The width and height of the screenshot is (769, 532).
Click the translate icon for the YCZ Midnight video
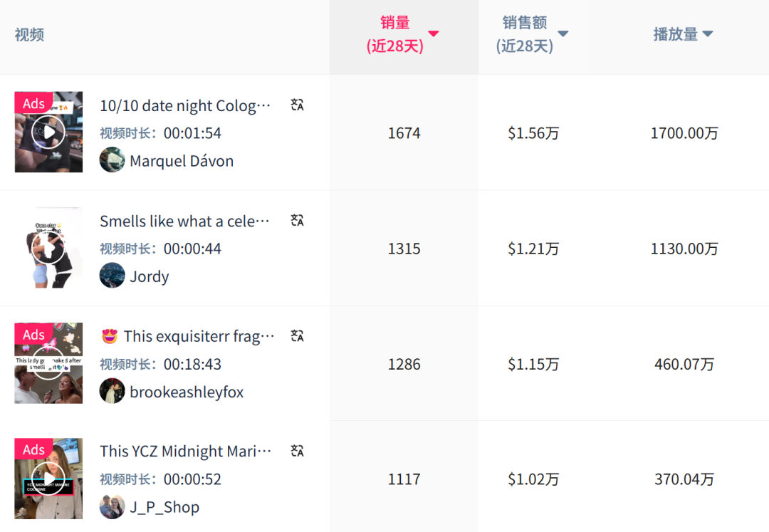click(297, 451)
